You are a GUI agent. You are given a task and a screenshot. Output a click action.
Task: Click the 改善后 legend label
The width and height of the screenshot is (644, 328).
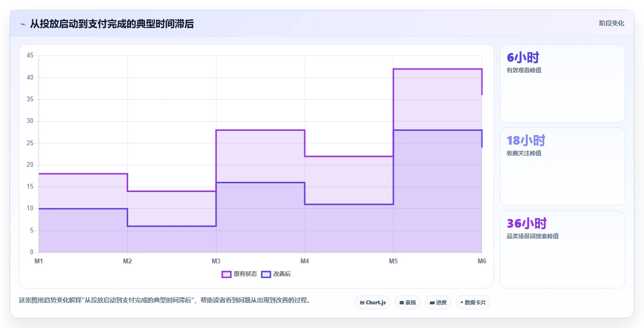(x=282, y=274)
